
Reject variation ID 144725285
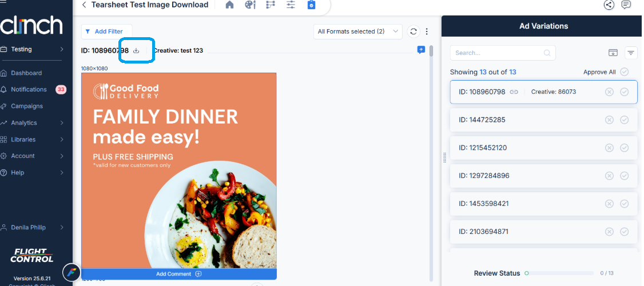(609, 120)
